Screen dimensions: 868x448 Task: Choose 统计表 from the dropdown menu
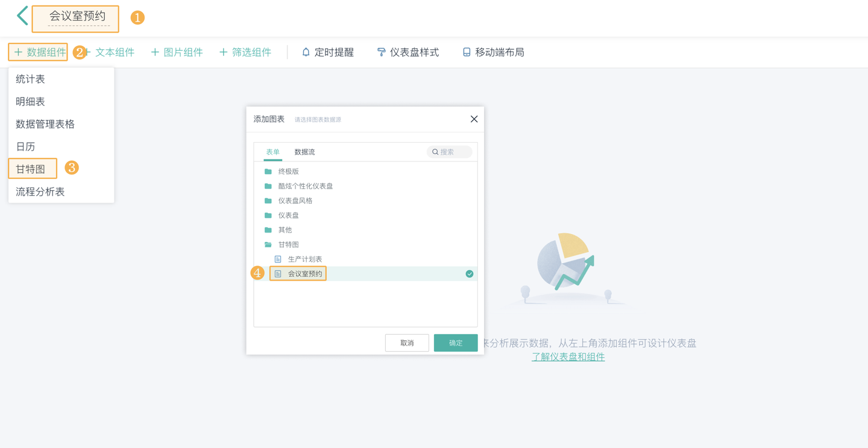pos(61,79)
